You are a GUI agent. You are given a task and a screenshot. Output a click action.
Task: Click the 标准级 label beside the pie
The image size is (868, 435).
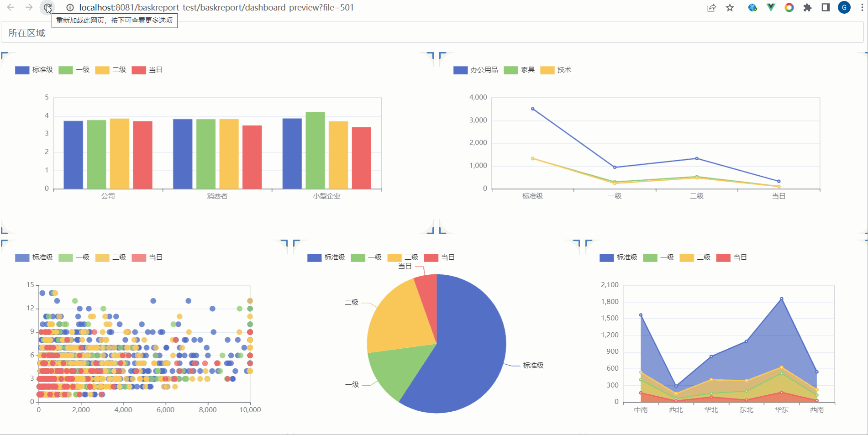pyautogui.click(x=533, y=366)
